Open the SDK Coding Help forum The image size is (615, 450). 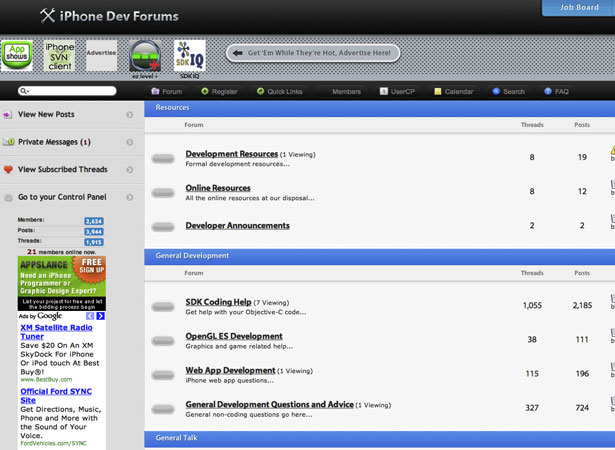tap(218, 302)
